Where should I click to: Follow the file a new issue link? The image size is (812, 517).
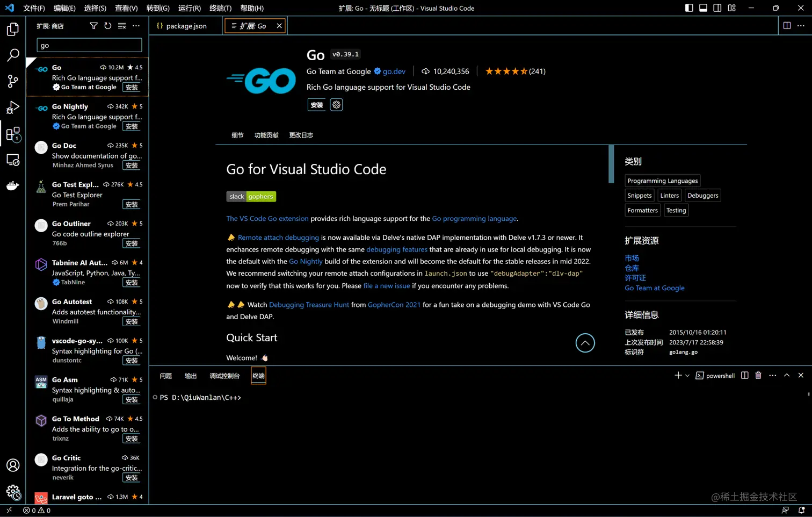click(x=387, y=286)
